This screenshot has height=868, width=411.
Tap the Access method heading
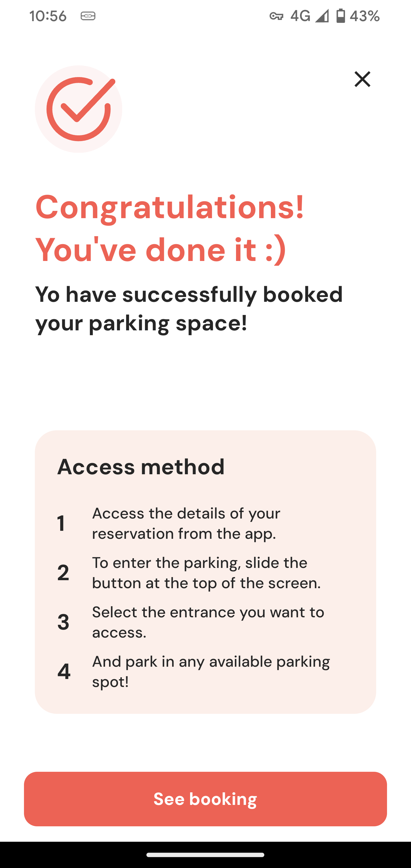[x=141, y=467]
